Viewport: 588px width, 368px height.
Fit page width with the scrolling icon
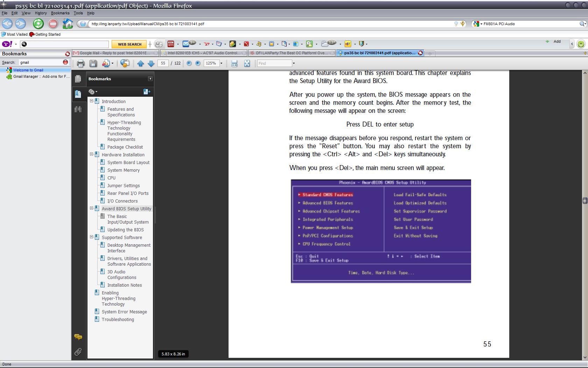point(234,63)
